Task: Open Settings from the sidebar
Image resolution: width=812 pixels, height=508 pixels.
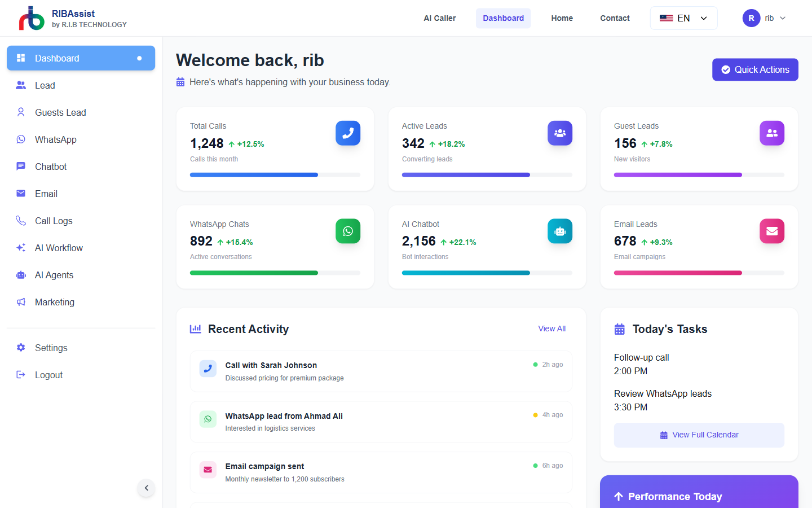Action: 51,348
